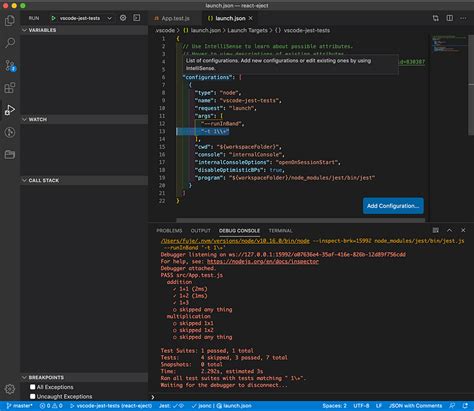474x411 pixels.
Task: Open the circular activity icon below Run
Action: (10, 132)
